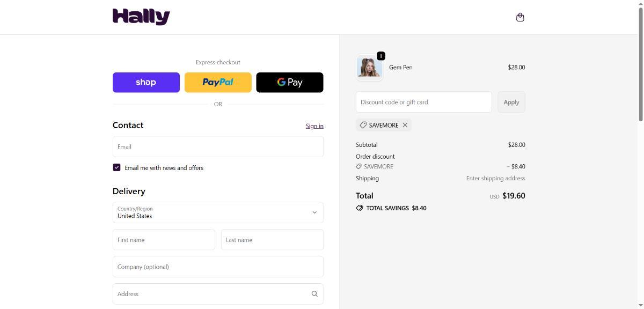Click the SAVEMORE discount tag icon
644x309 pixels.
coord(363,125)
